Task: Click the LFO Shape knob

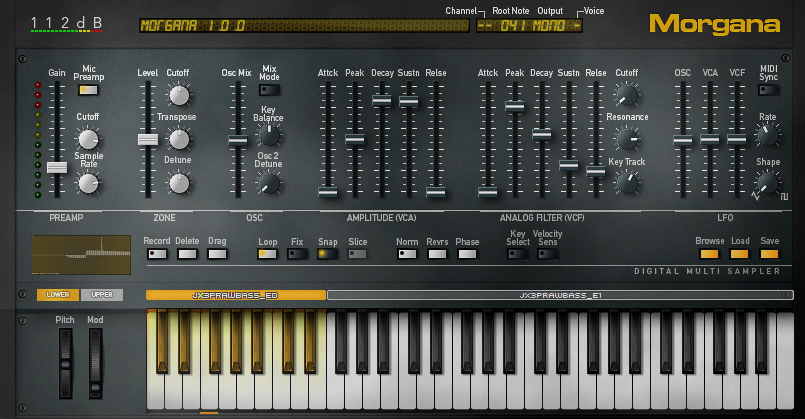Action: pyautogui.click(x=768, y=183)
